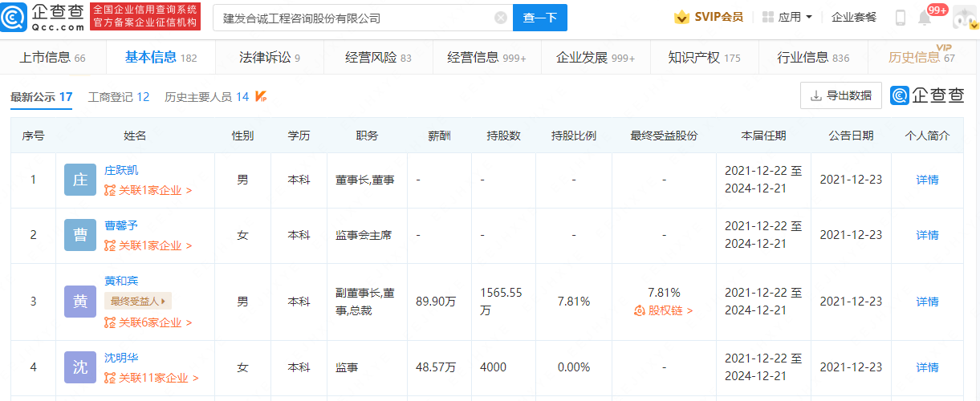This screenshot has height=401, width=980.
Task: Switch to the 经营信息 tab
Action: [x=486, y=58]
